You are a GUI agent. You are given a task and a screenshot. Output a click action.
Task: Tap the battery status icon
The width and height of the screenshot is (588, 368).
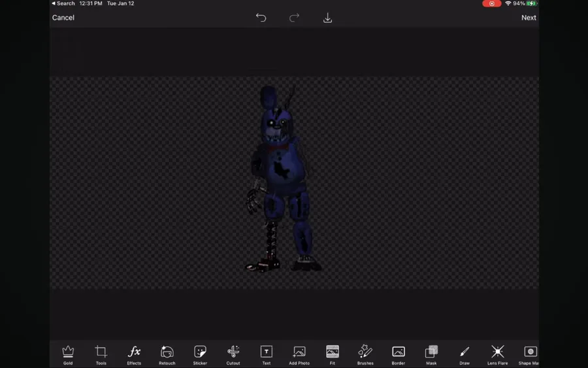click(x=532, y=3)
